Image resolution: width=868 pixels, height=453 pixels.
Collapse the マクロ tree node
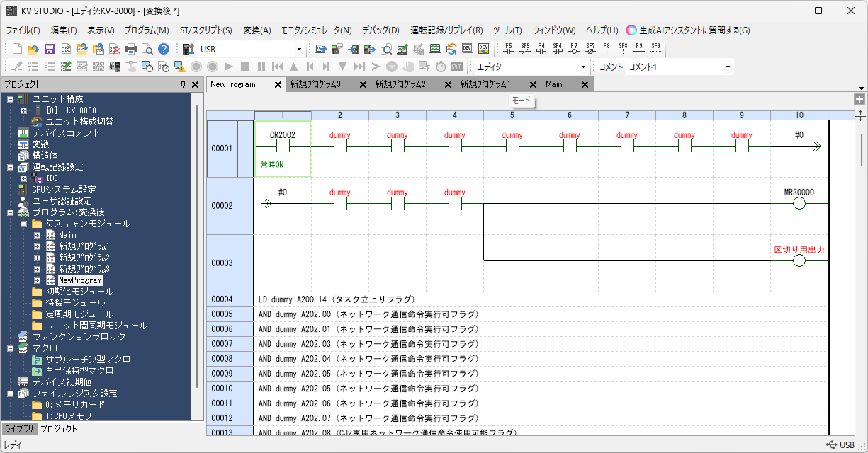[x=10, y=348]
